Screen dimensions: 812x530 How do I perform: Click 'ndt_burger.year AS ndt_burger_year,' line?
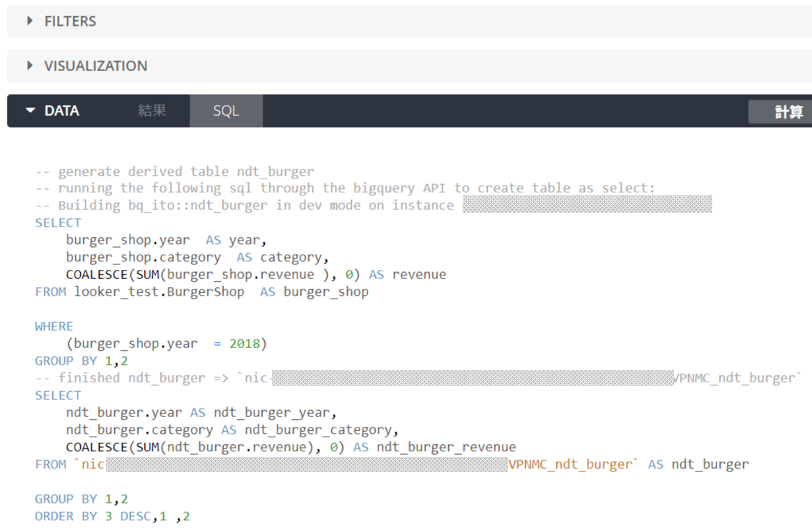coord(201,413)
